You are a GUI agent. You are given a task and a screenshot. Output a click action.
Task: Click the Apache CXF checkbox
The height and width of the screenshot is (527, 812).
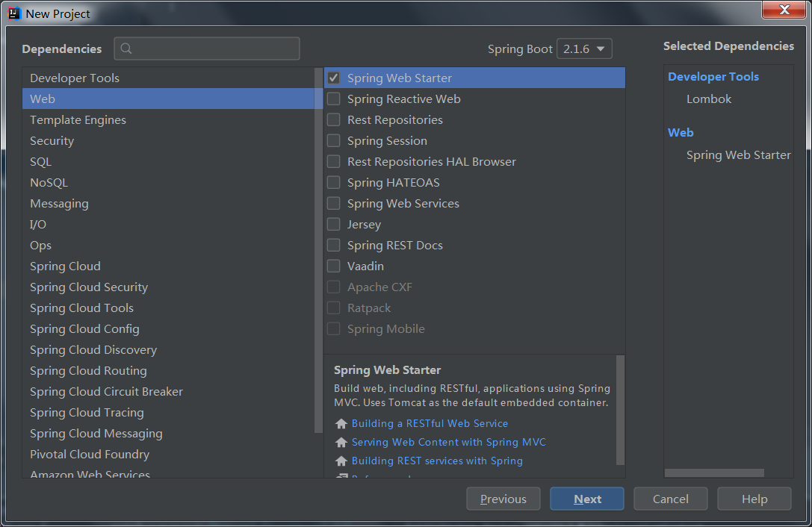point(333,287)
